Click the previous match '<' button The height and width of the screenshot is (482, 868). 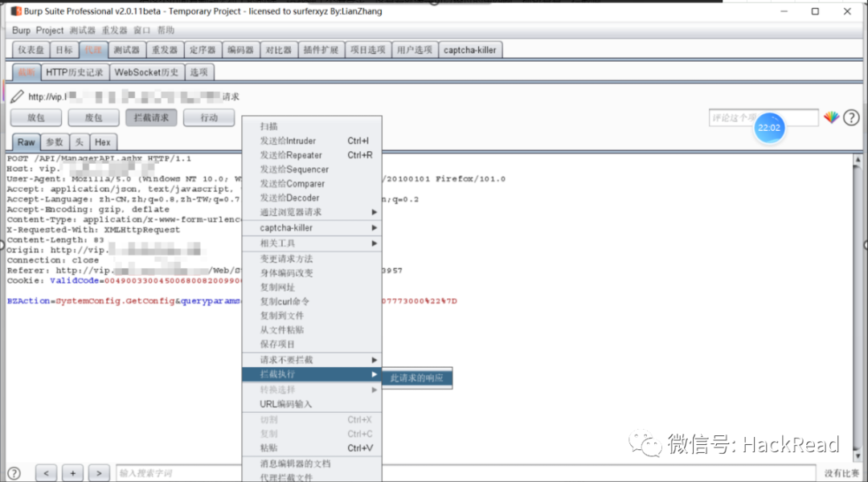46,473
